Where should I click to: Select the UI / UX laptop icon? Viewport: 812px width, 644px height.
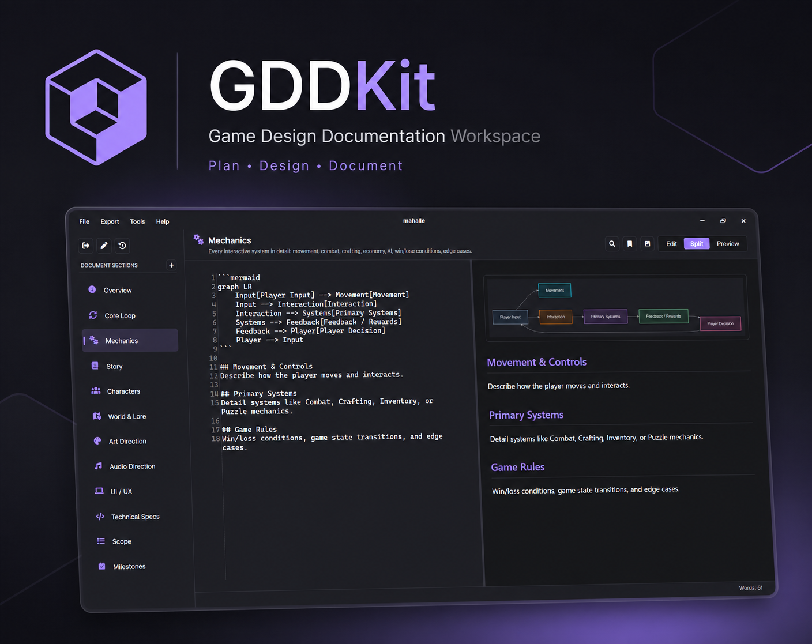click(x=99, y=491)
